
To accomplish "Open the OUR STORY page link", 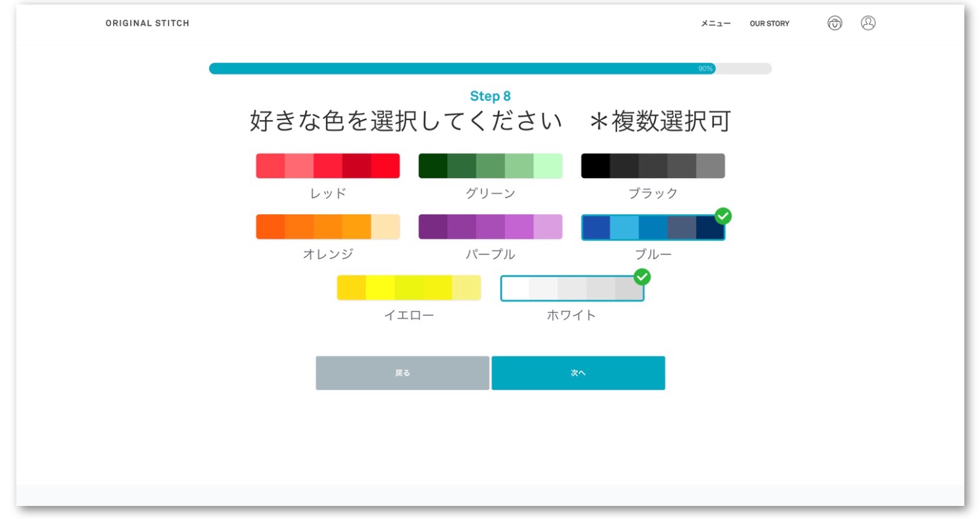I will coord(769,24).
